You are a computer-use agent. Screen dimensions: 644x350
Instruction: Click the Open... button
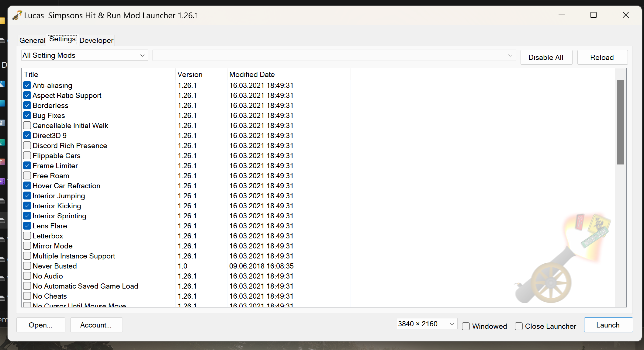41,325
